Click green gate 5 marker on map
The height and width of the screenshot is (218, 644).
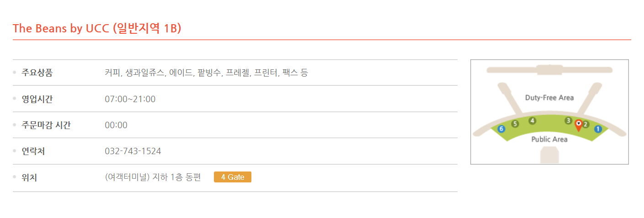(515, 124)
